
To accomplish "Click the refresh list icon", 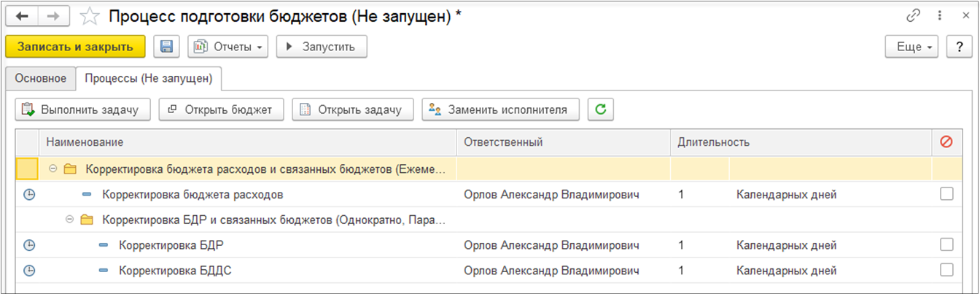I will [x=601, y=109].
